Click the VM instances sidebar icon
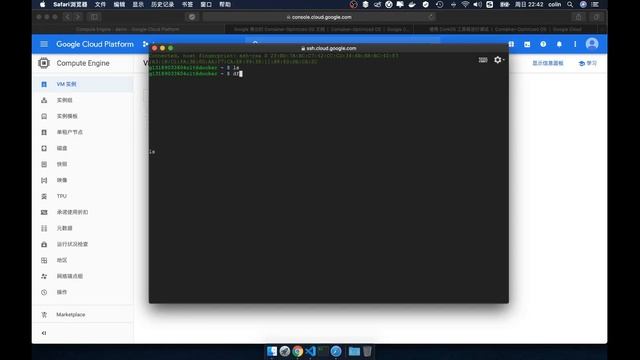640x360 pixels. (x=44, y=84)
